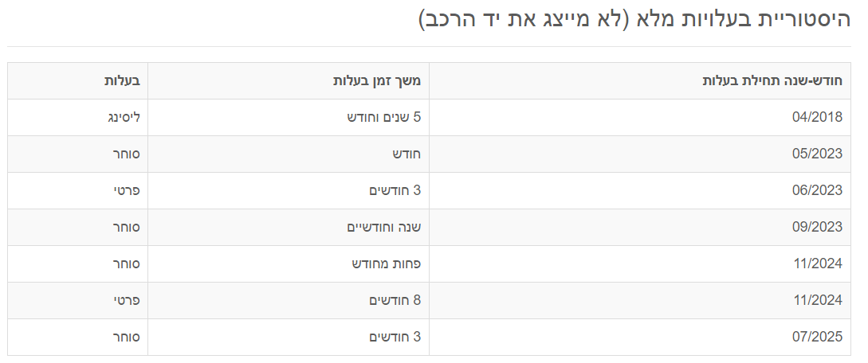Select the 8 חודשים duration cell
Viewport: 868px width, 363px height.
395,301
